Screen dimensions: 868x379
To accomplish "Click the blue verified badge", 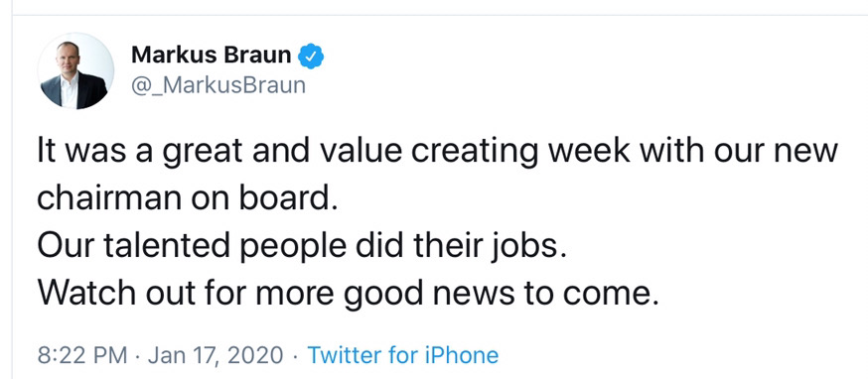I will [311, 56].
